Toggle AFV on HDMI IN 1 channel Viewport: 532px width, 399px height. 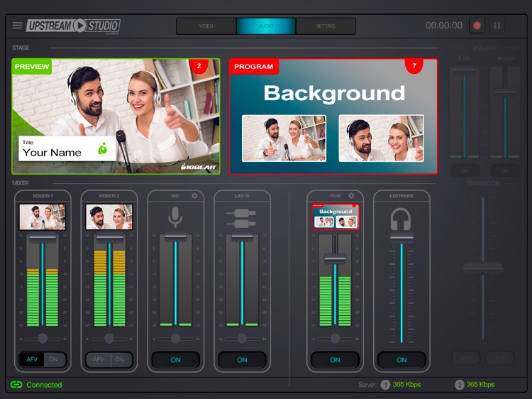(32, 359)
